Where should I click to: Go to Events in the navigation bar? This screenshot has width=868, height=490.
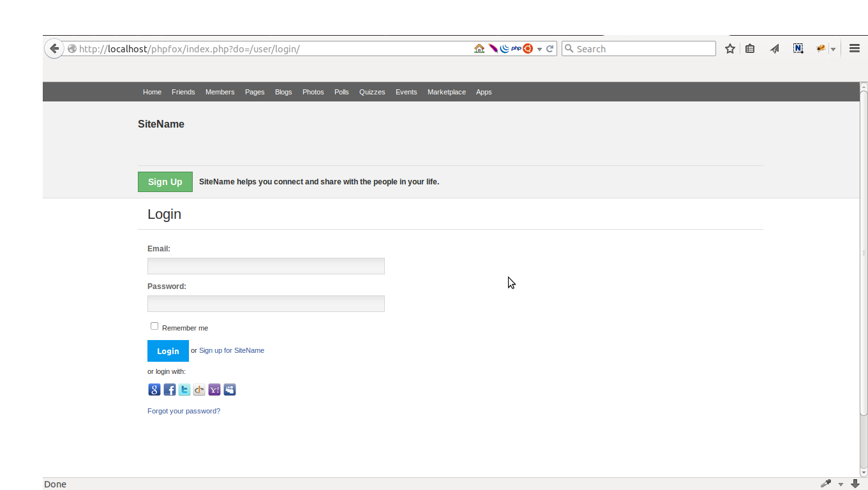[406, 92]
